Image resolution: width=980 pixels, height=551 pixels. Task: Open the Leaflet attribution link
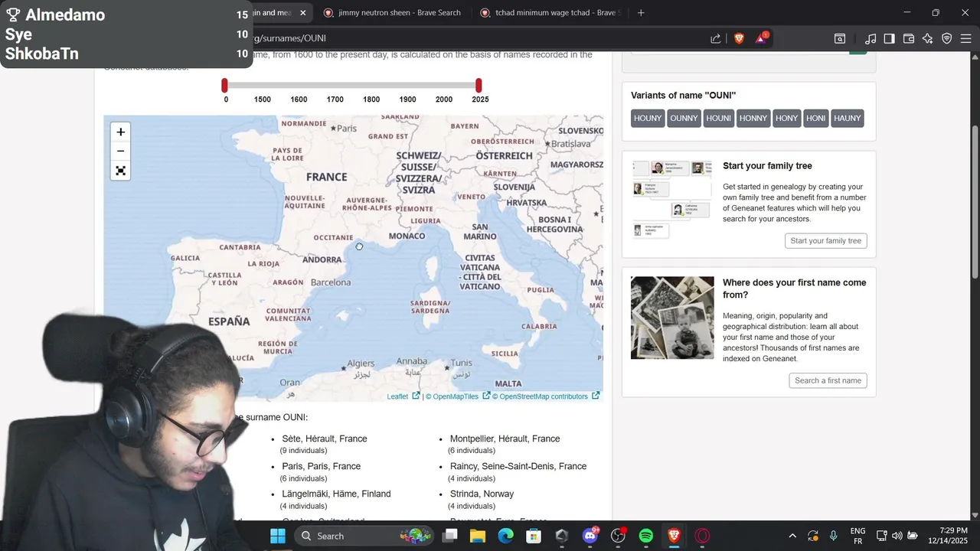[x=397, y=396]
